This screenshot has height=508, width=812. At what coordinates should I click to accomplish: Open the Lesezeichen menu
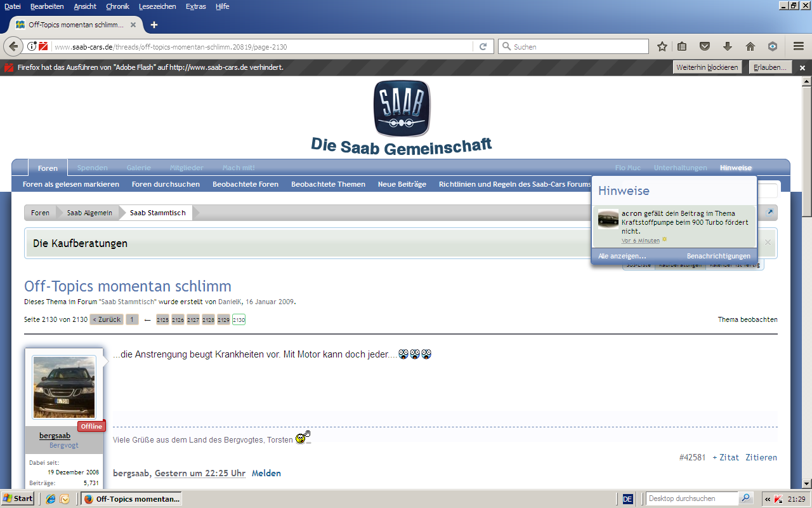[157, 6]
